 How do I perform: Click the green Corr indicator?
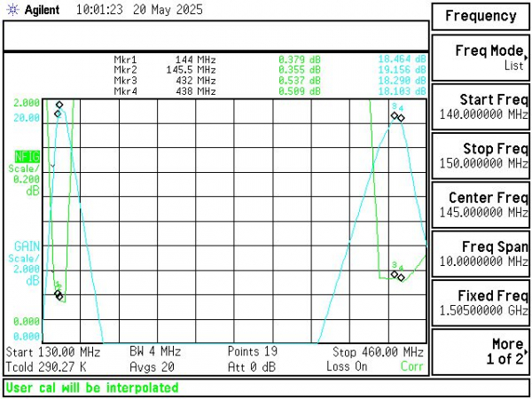tap(411, 366)
